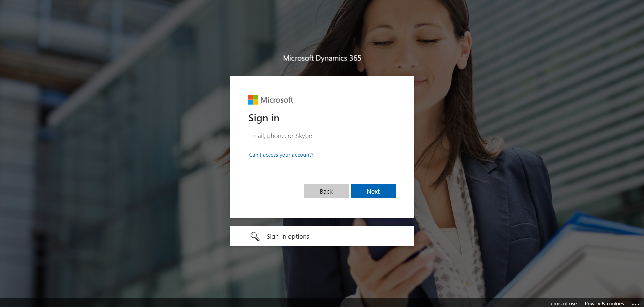Click the key icon beside Sign-in options

pos(255,236)
